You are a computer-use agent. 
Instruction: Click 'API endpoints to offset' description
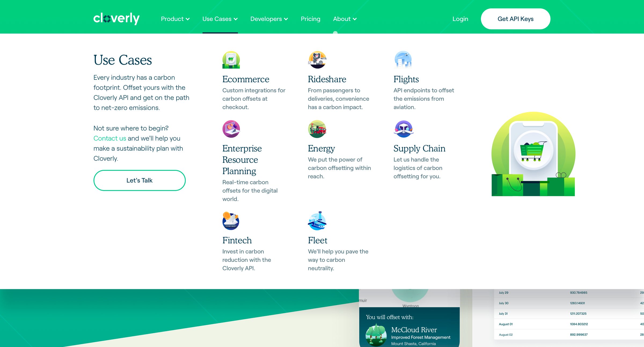pyautogui.click(x=424, y=99)
